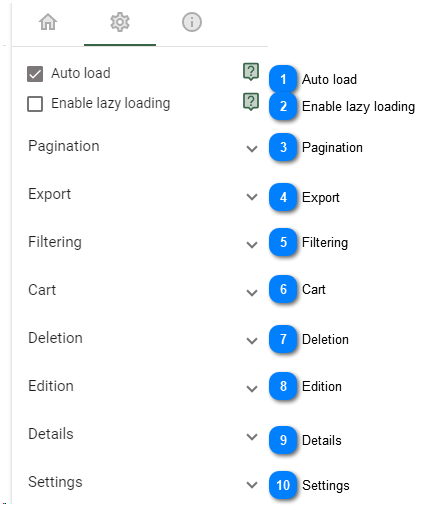Expand Pagination section chevron

(252, 148)
